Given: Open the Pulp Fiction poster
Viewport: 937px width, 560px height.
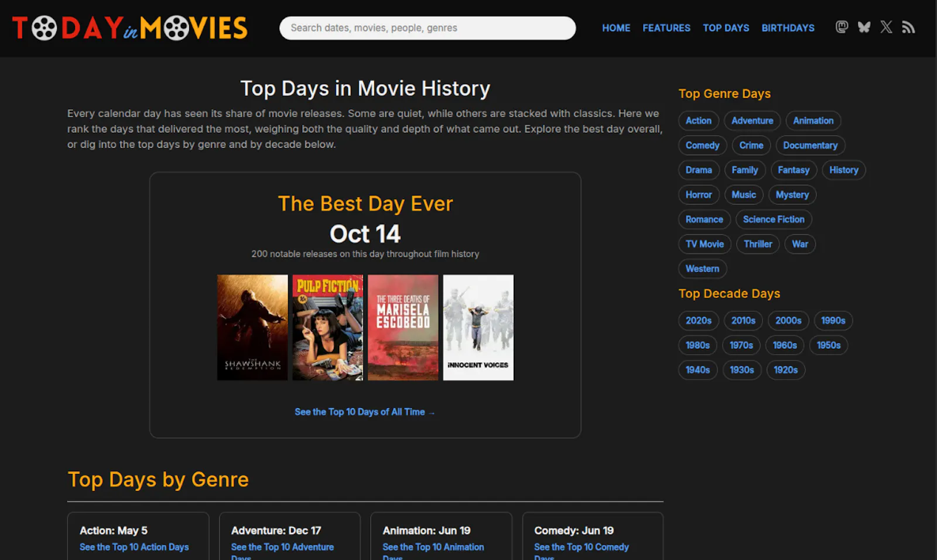Looking at the screenshot, I should tap(327, 328).
